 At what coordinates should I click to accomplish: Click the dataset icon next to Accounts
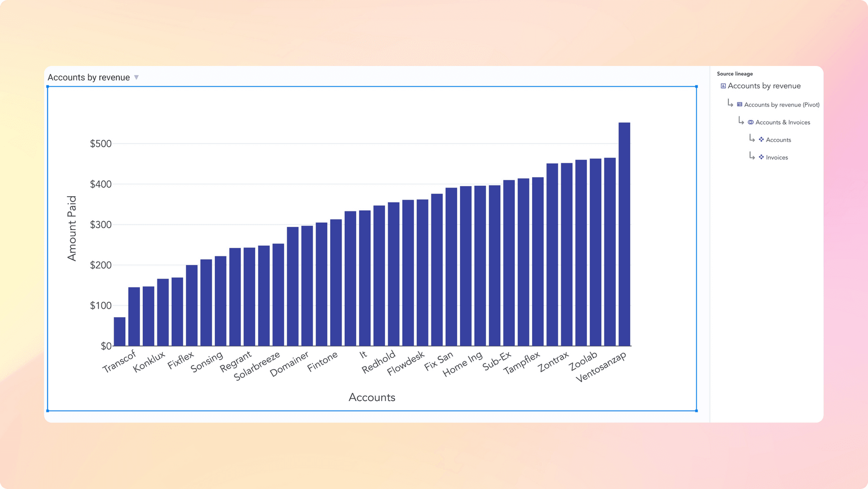pos(761,140)
